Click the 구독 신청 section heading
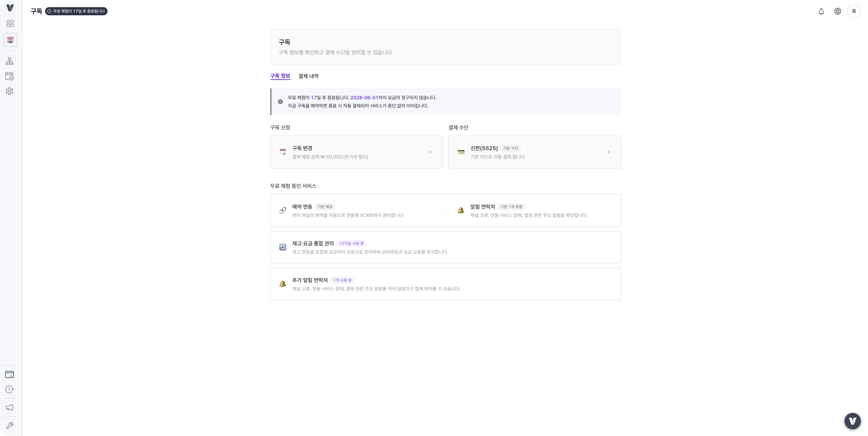Image resolution: width=868 pixels, height=436 pixels. [280, 127]
